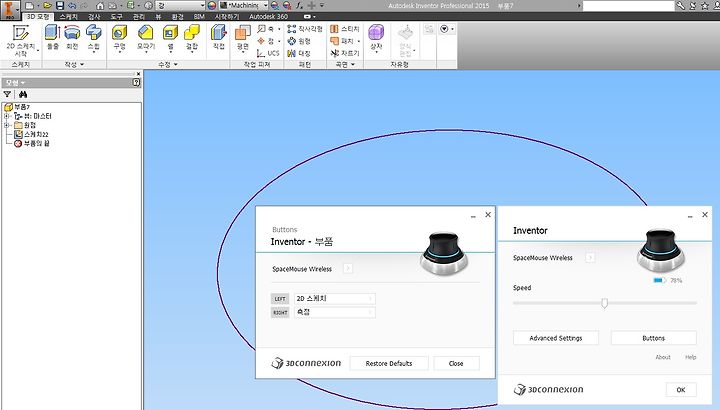The width and height of the screenshot is (720, 410).
Task: Select the UCS tool
Action: click(268, 53)
